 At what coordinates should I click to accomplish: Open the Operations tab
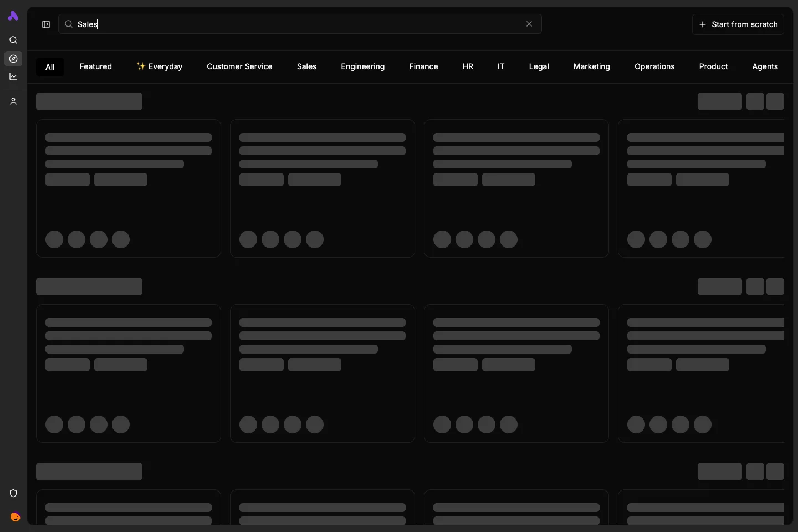tap(654, 66)
